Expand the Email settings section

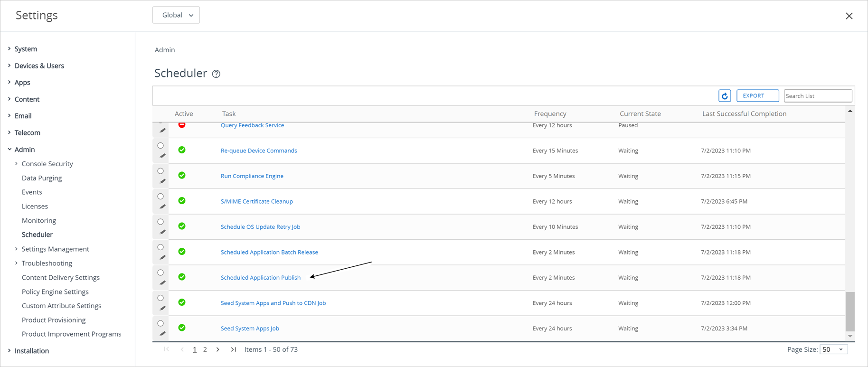[x=9, y=116]
